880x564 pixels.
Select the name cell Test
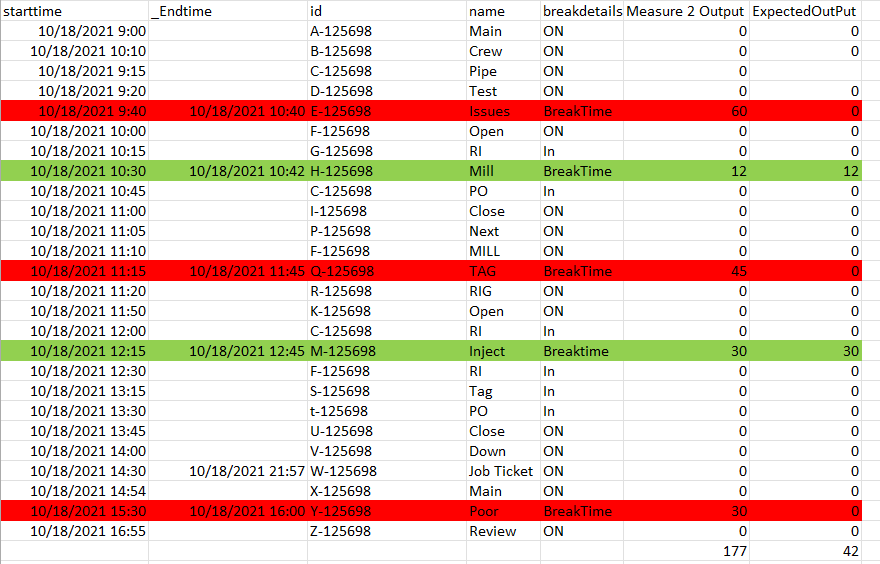click(503, 91)
